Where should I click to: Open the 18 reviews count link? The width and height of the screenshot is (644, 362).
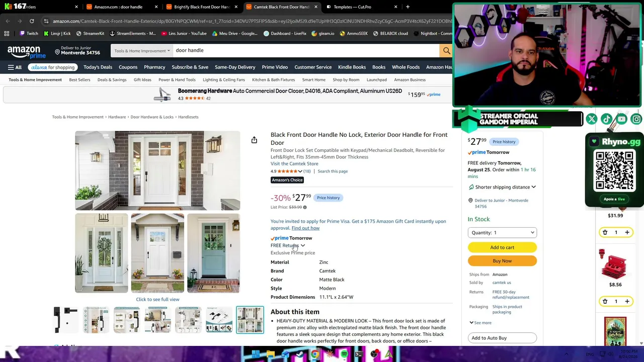(307, 171)
